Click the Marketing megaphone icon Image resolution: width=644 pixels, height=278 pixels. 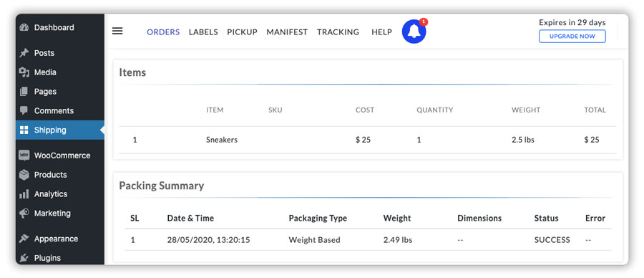[x=24, y=213]
